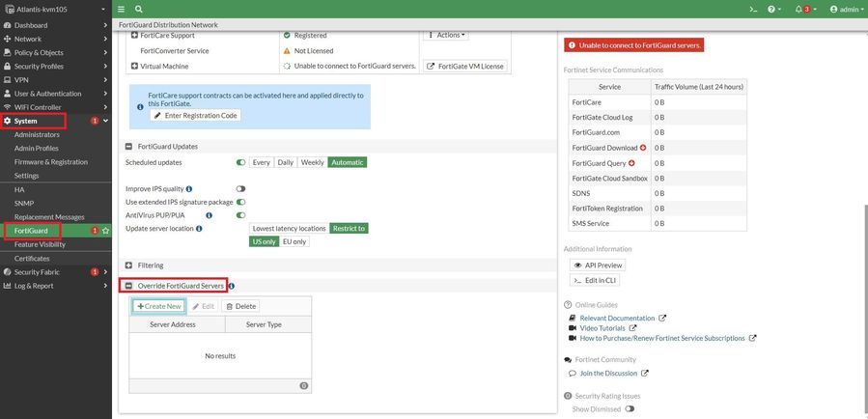Image resolution: width=868 pixels, height=419 pixels.
Task: Expand the Log & Report menu
Action: [x=55, y=286]
